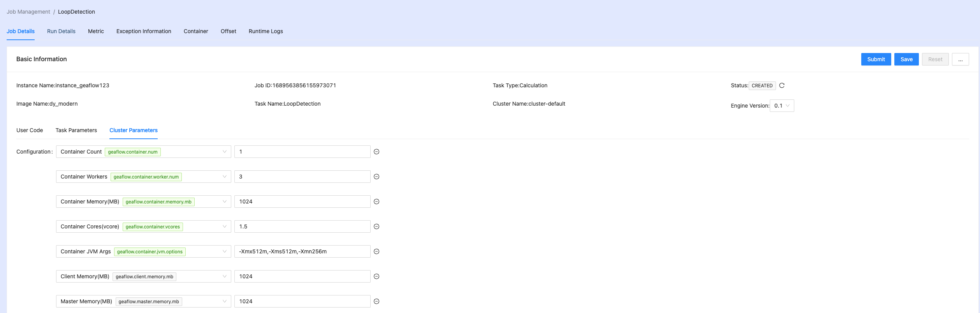
Task: Remove the Container Count configuration row
Action: (x=377, y=152)
